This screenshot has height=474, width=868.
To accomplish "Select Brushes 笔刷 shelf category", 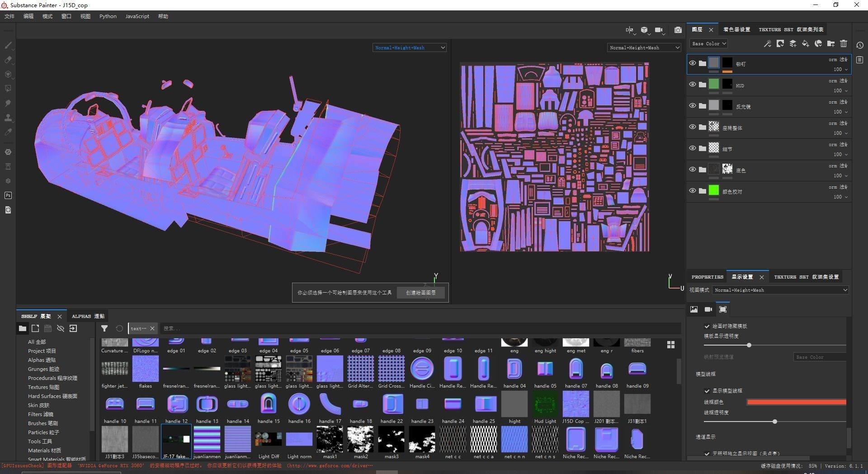I will [x=43, y=423].
